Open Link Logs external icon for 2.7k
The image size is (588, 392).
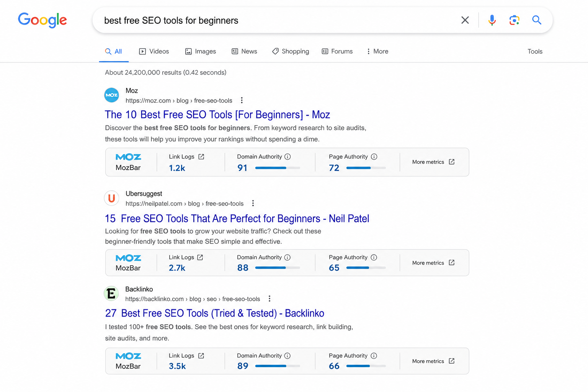pyautogui.click(x=200, y=257)
